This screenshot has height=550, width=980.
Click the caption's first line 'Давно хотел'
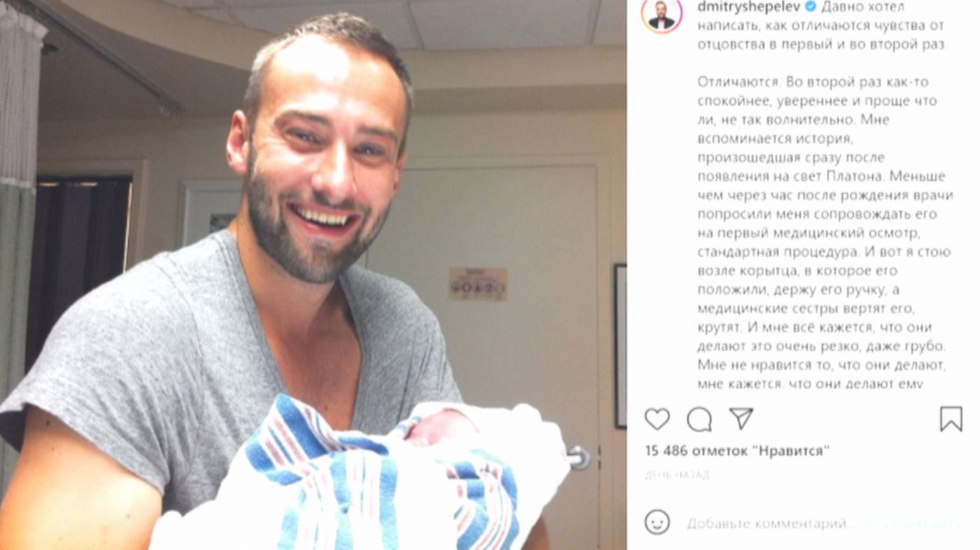(863, 7)
